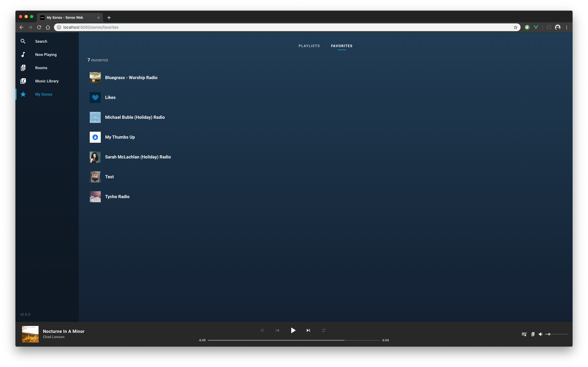Image resolution: width=588 pixels, height=367 pixels.
Task: Click the repeat toggle icon
Action: pyautogui.click(x=323, y=330)
